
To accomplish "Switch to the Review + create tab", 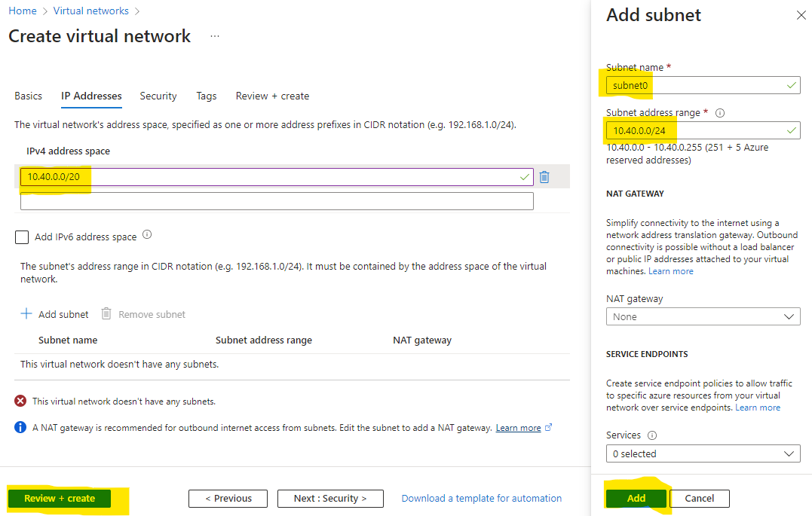I will coord(272,96).
